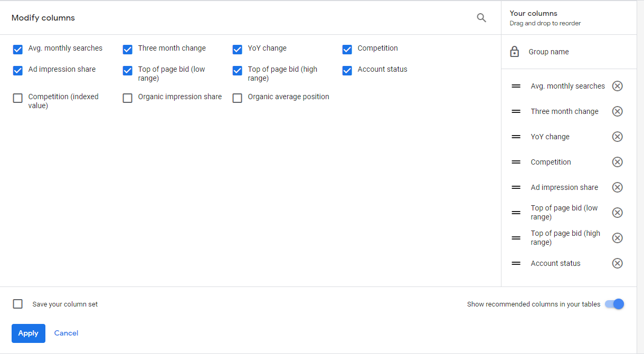Viewport: 644px width, 354px height.
Task: Click the Cancel link
Action: 66,333
